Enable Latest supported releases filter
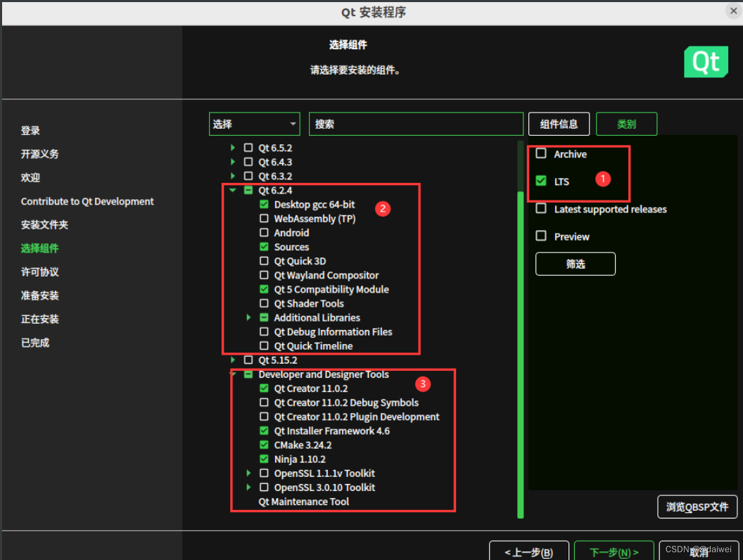Viewport: 743px width, 560px height. click(x=540, y=208)
